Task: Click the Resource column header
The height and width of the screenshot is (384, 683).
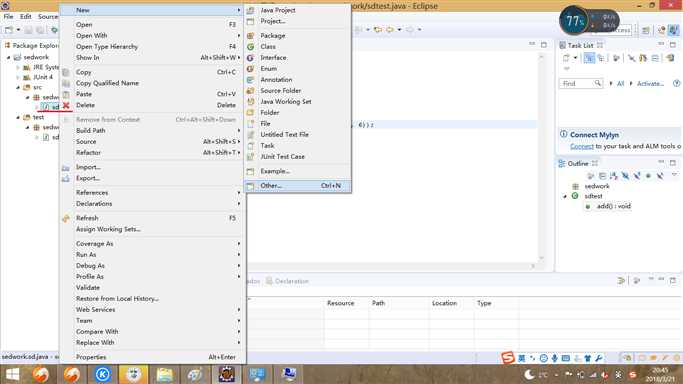Action: coord(340,303)
